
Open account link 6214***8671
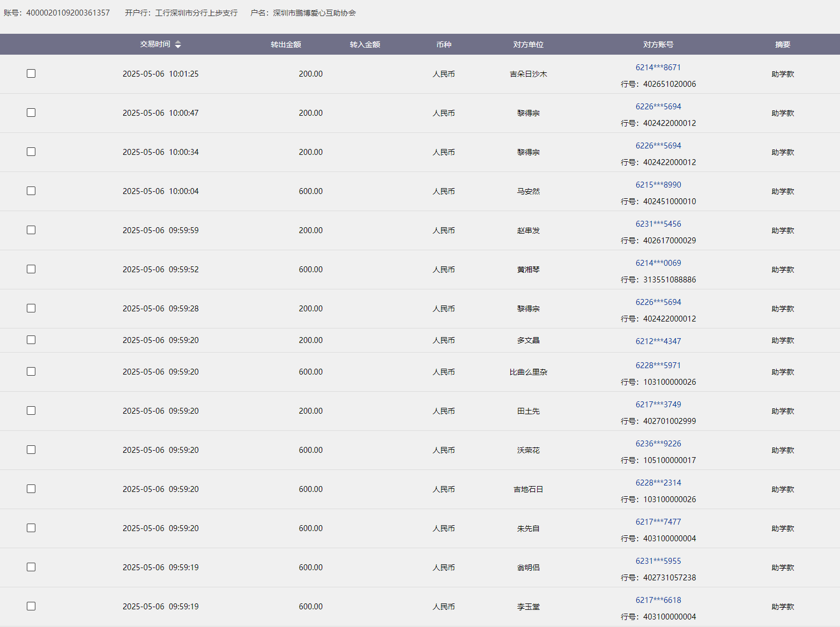(x=658, y=68)
